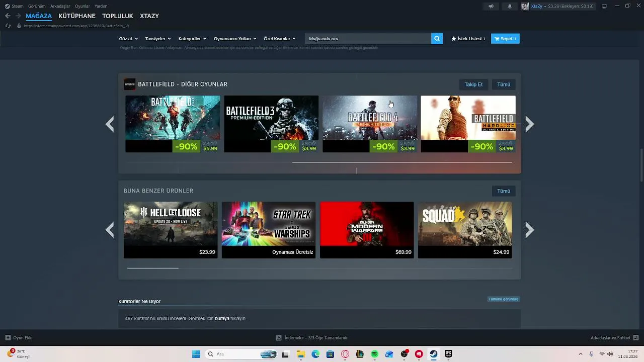The height and width of the screenshot is (362, 644).
Task: Open the Arkadaşlar menu
Action: tap(60, 6)
